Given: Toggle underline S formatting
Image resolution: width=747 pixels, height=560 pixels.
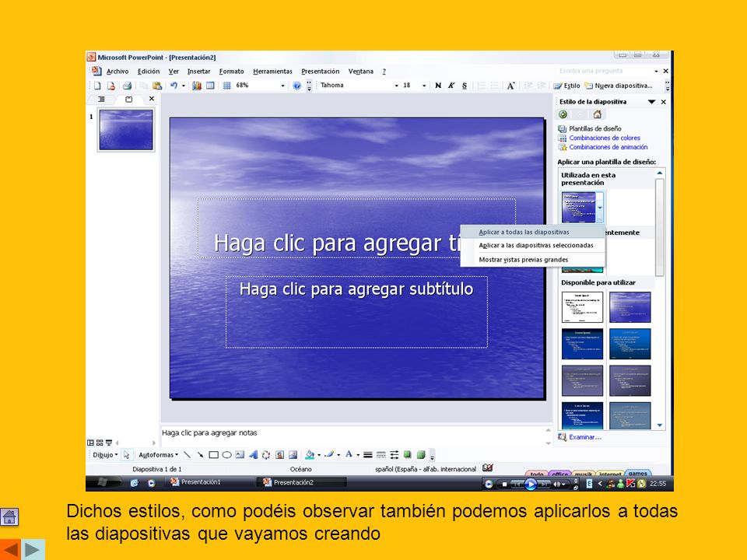Looking at the screenshot, I should (465, 86).
